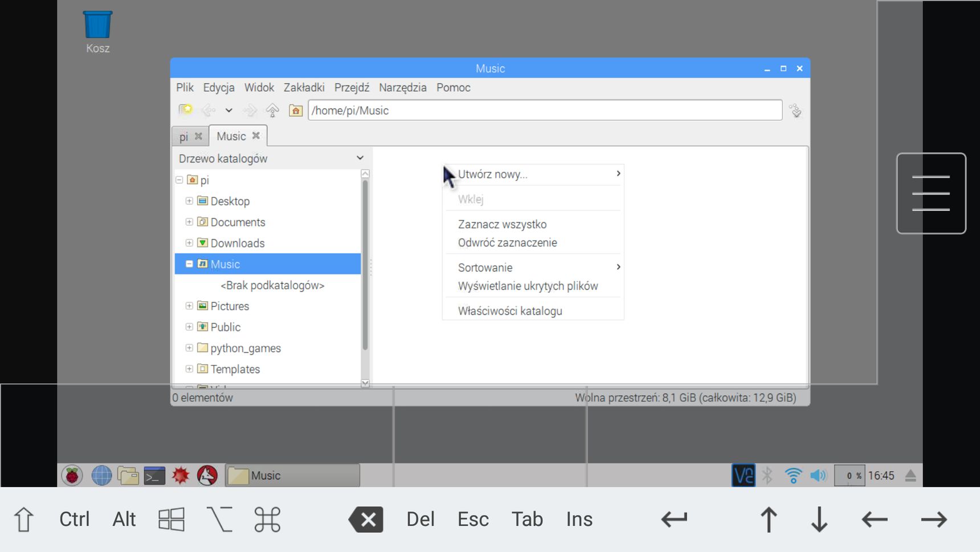Click the volume speaker tray icon
This screenshot has height=552, width=980.
[818, 475]
